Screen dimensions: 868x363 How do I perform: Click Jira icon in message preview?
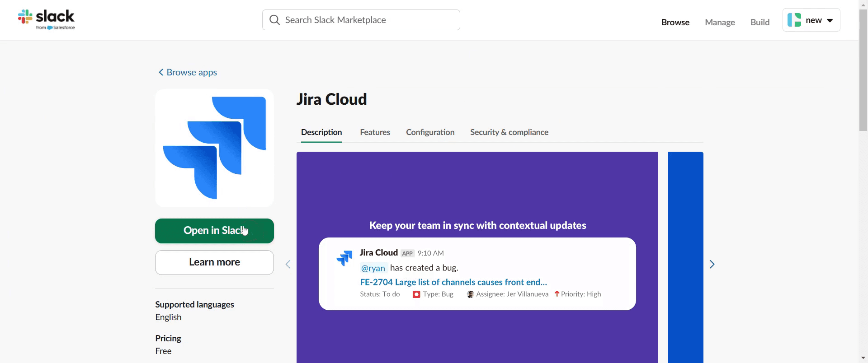[x=344, y=258]
